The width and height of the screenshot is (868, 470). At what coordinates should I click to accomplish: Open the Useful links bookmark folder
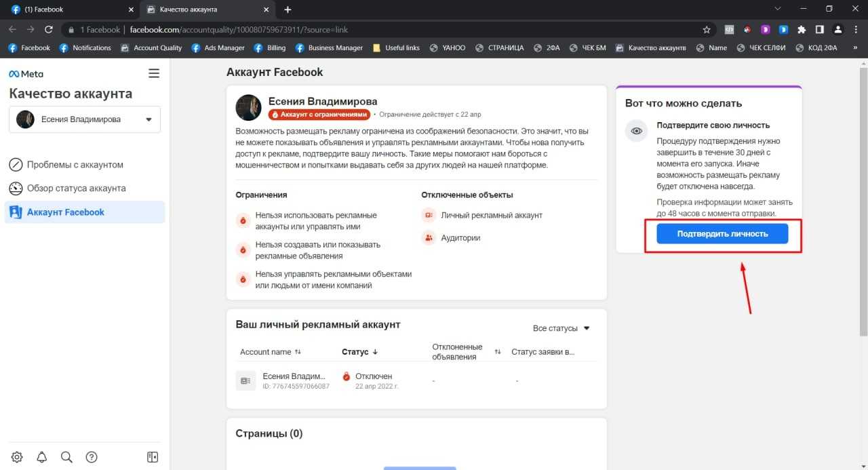tap(396, 48)
